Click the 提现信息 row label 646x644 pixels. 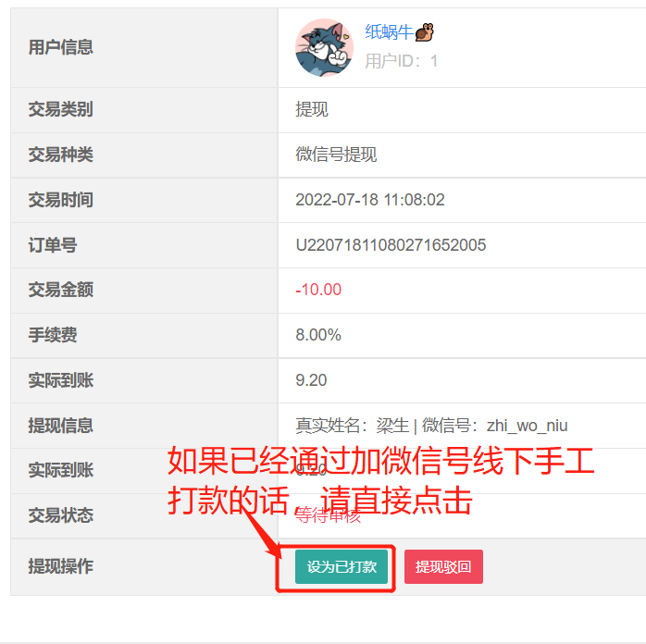(x=60, y=426)
